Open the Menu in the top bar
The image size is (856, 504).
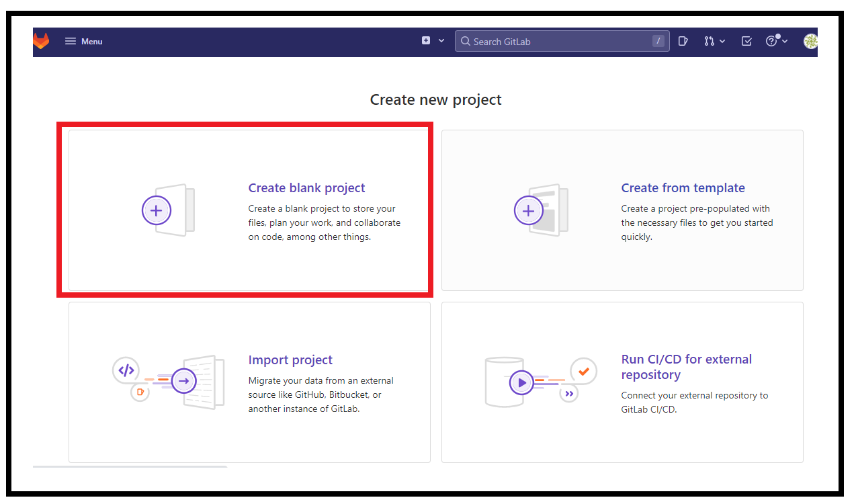coord(83,41)
